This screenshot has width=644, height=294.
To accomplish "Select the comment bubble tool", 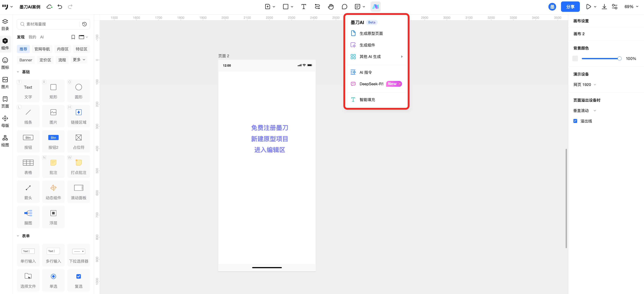I will pyautogui.click(x=344, y=7).
